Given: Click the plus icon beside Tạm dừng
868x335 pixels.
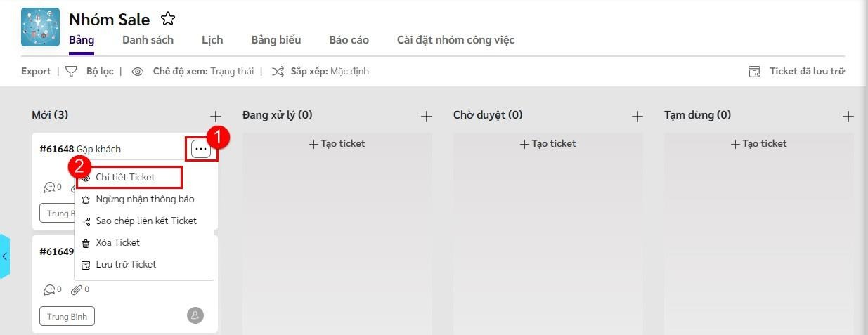Looking at the screenshot, I should point(848,117).
